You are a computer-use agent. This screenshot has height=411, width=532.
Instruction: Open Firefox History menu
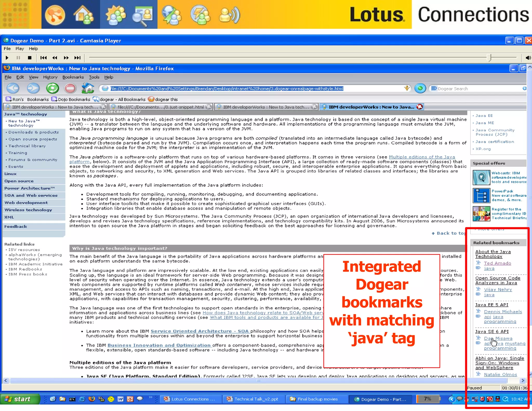tap(50, 77)
